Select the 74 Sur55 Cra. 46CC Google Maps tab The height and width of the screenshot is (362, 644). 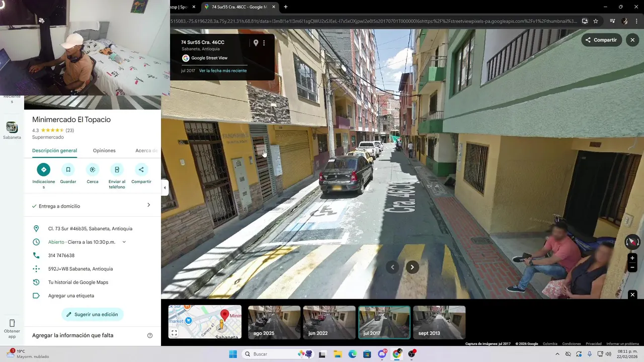(x=239, y=7)
